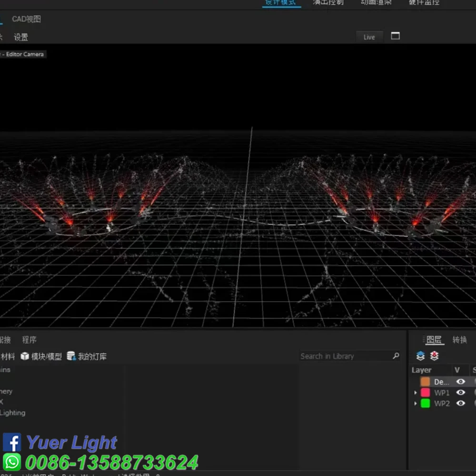Switch to the 图层 tab
This screenshot has width=476, height=476.
click(x=434, y=340)
